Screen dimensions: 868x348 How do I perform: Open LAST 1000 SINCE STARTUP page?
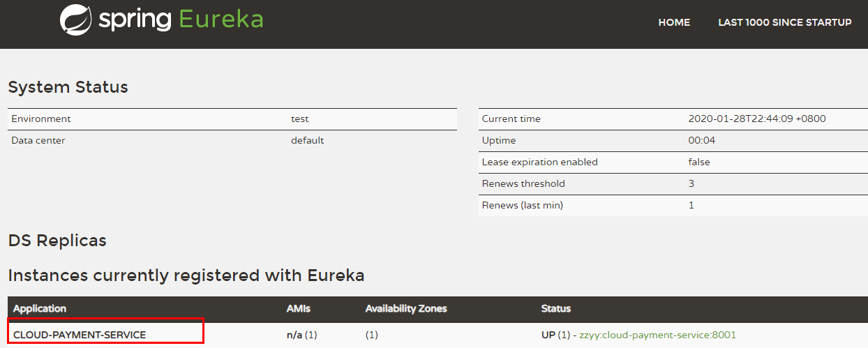[x=785, y=22]
